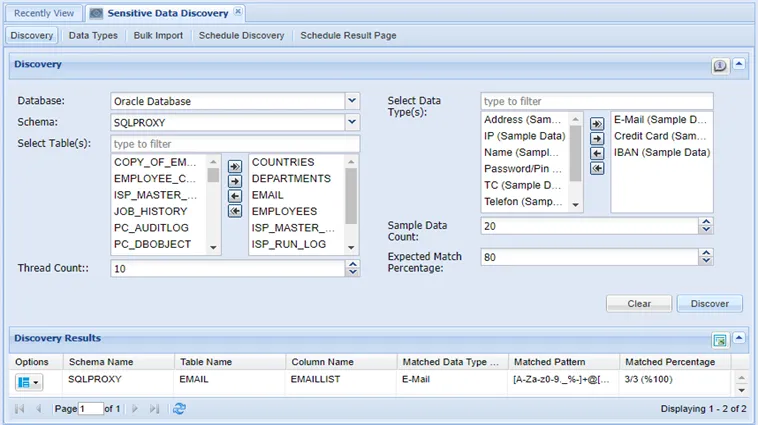The width and height of the screenshot is (758, 425).
Task: Remove chosen table from selected tables list
Action: (x=235, y=196)
